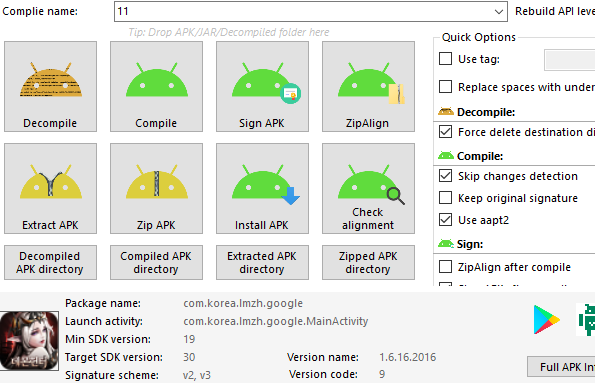Image resolution: width=595 pixels, height=386 pixels.
Task: Open Compiled APK directory
Action: pos(156,262)
